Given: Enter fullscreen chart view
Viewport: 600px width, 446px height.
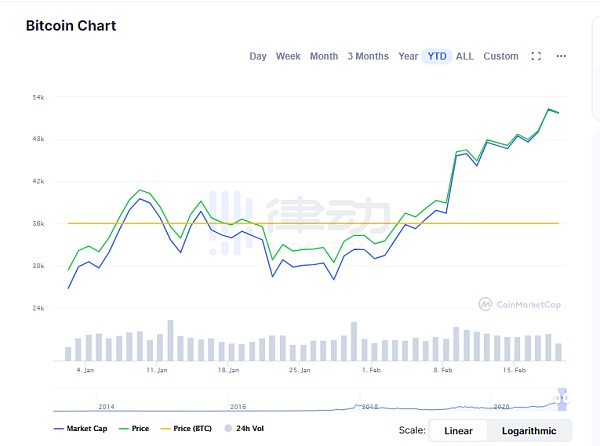Looking at the screenshot, I should coord(536,57).
